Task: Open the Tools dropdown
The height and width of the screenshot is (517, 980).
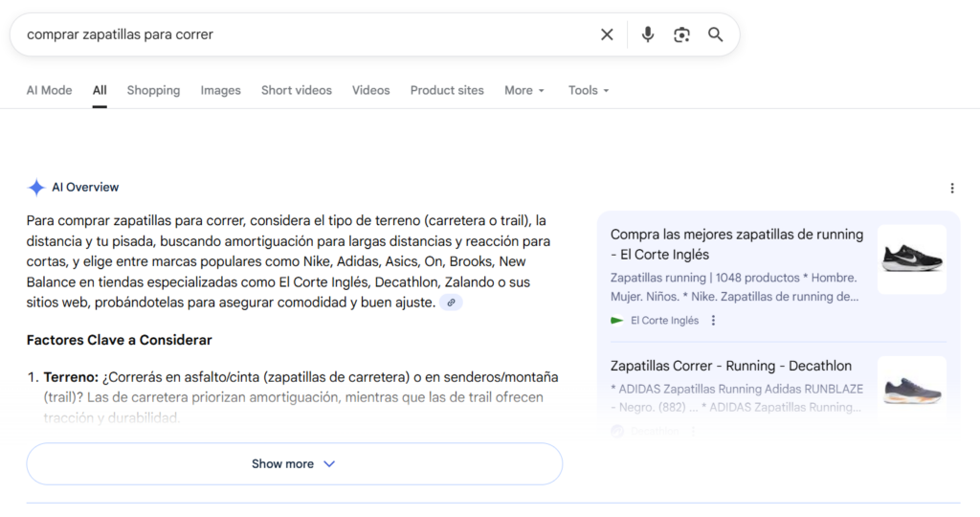Action: click(589, 90)
